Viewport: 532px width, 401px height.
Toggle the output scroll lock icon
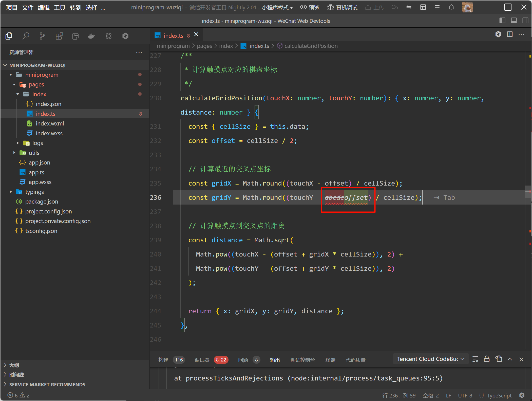pyautogui.click(x=487, y=359)
